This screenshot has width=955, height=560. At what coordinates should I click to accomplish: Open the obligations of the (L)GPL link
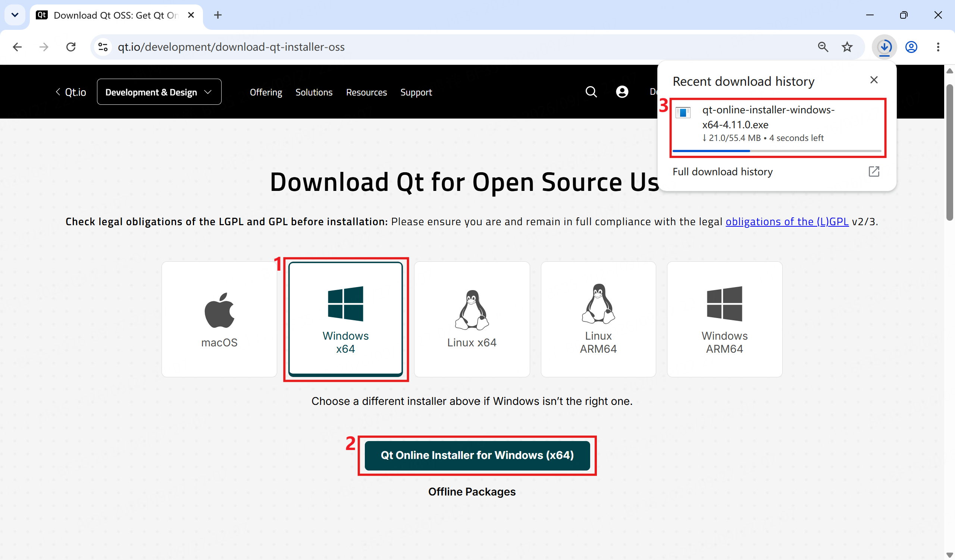[787, 221]
